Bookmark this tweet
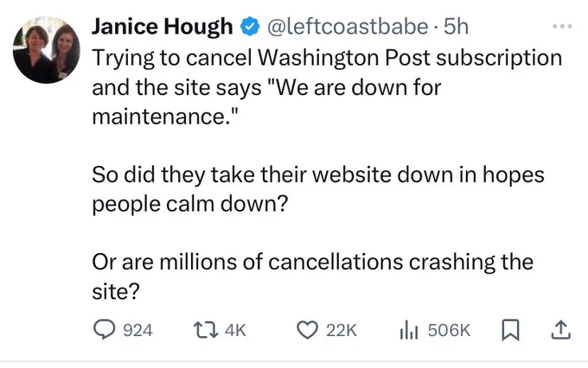Screen dimensions: 588x368 (x=510, y=330)
